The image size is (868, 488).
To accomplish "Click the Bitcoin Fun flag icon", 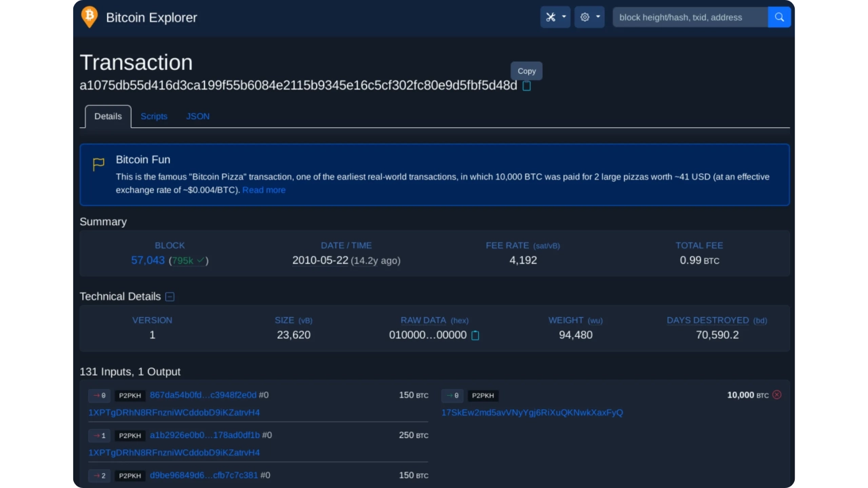I will 98,163.
